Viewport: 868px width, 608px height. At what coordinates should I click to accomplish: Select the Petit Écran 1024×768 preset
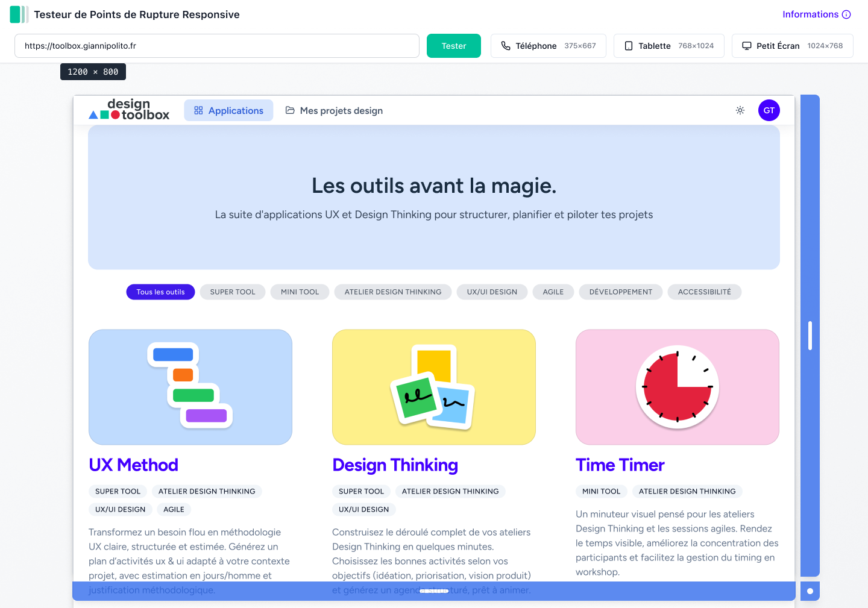click(x=792, y=46)
